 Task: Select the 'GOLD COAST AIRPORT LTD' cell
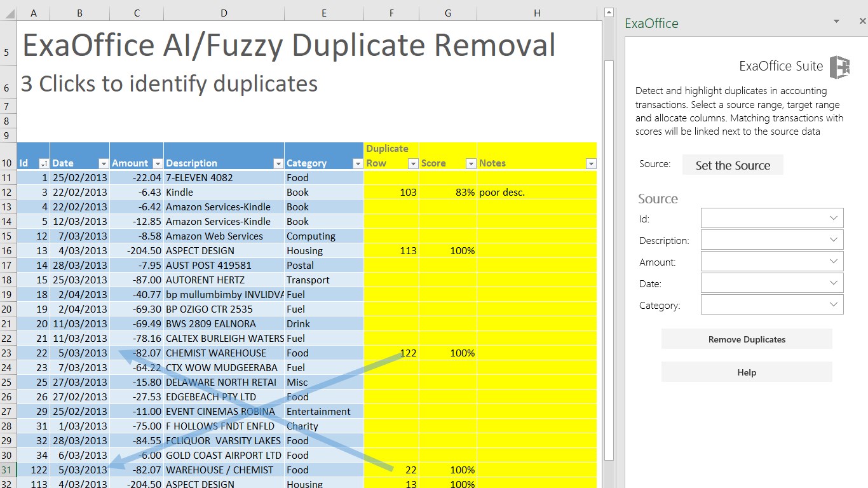point(224,455)
